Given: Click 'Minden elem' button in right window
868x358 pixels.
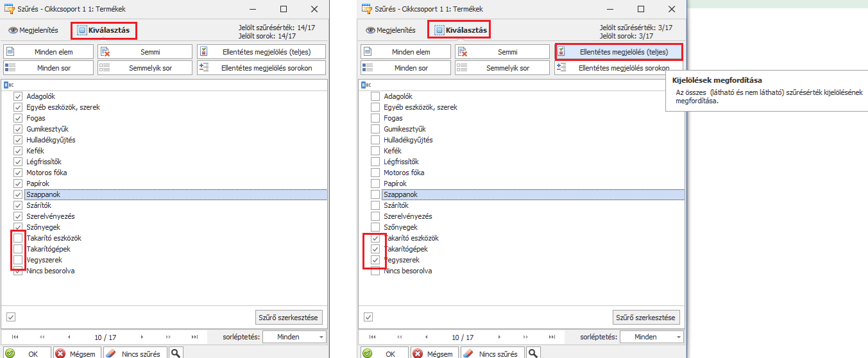Looking at the screenshot, I should click(405, 52).
